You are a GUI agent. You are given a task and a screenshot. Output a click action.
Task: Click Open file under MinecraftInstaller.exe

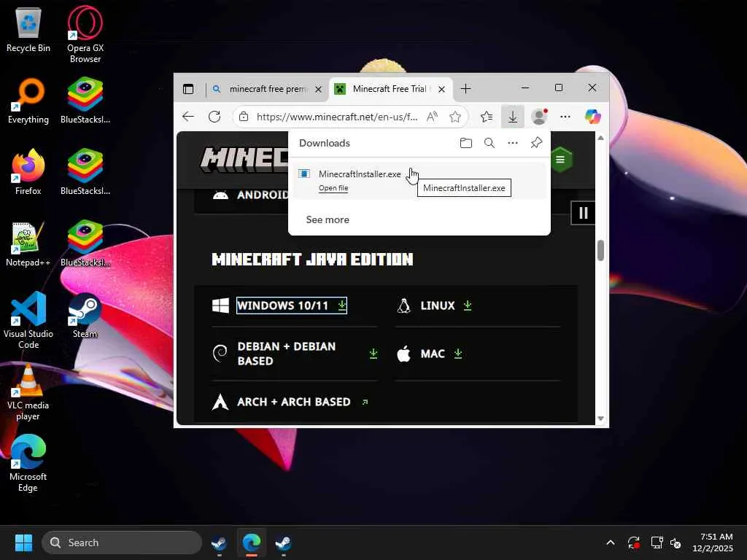click(x=333, y=188)
